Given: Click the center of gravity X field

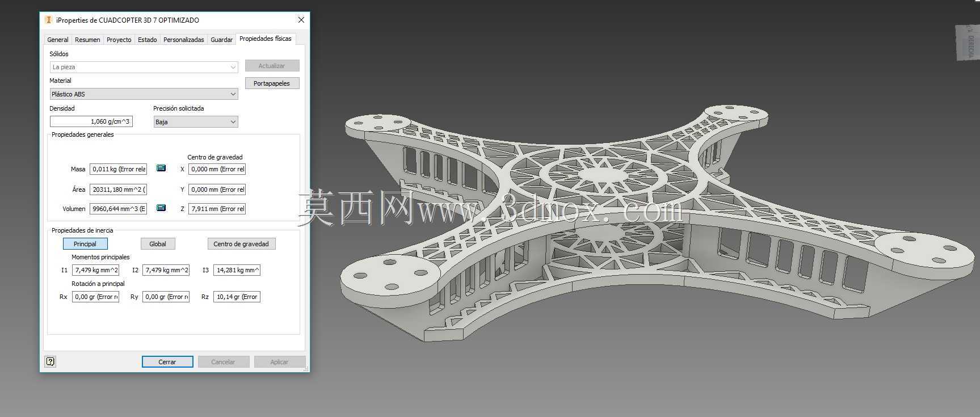Looking at the screenshot, I should click(217, 169).
